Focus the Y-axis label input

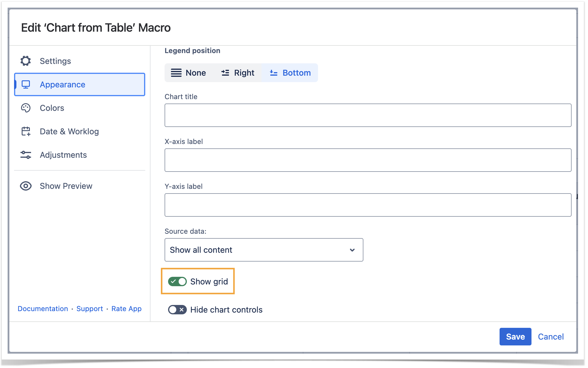pos(368,205)
